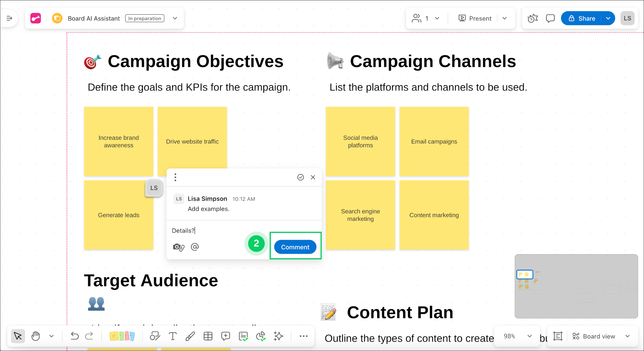Screen dimensions: 644x351
Task: Select the Shapes and lines tool
Action: (x=155, y=336)
